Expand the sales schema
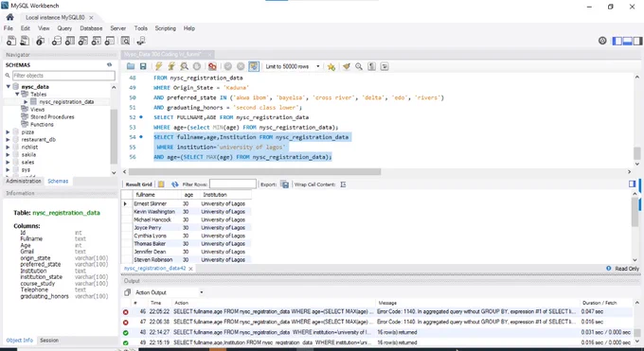Viewport: 644px width, 351px height. 8,162
